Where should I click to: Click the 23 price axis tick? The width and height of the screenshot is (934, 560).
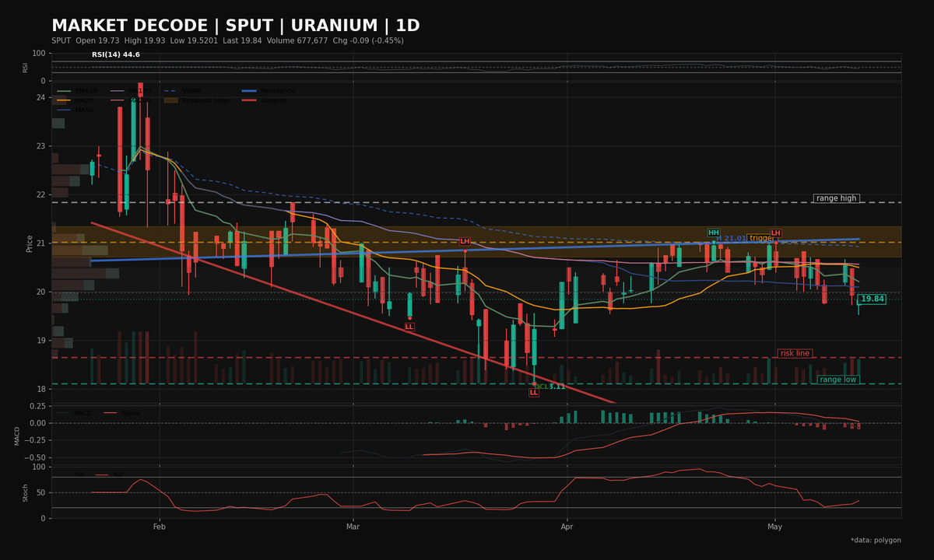coord(40,146)
